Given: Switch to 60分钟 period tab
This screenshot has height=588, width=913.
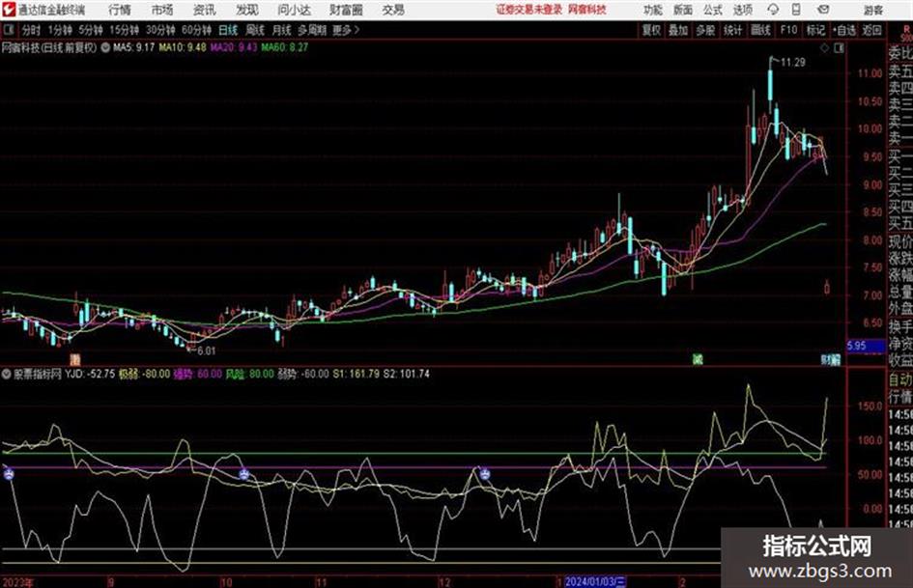Looking at the screenshot, I should pos(196,30).
